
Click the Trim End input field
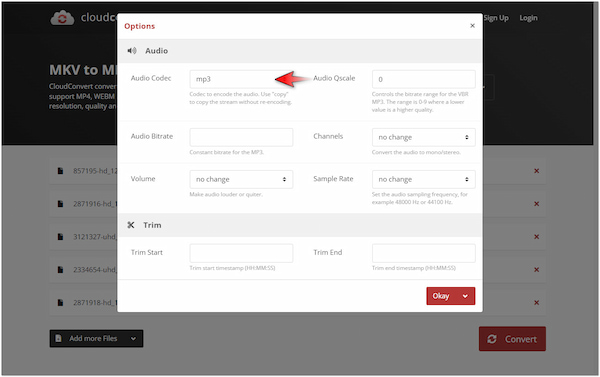pos(424,253)
